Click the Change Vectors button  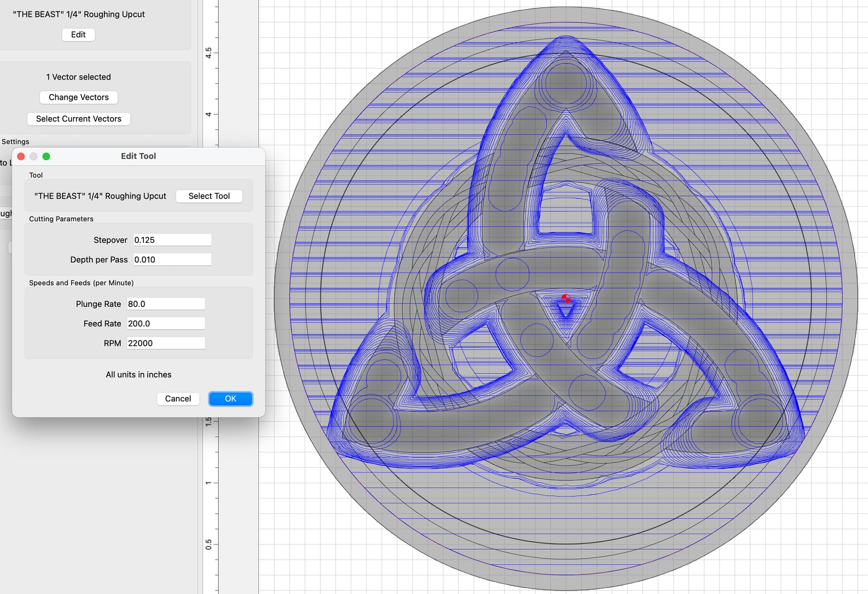click(x=79, y=97)
